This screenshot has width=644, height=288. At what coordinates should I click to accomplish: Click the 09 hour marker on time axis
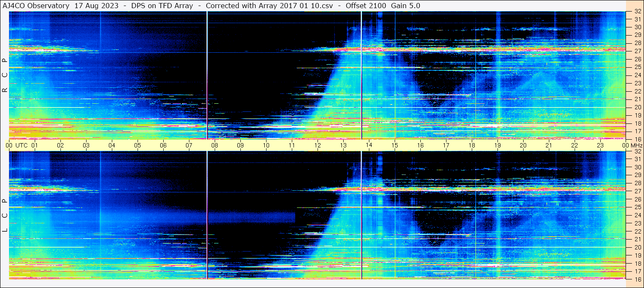coord(240,145)
